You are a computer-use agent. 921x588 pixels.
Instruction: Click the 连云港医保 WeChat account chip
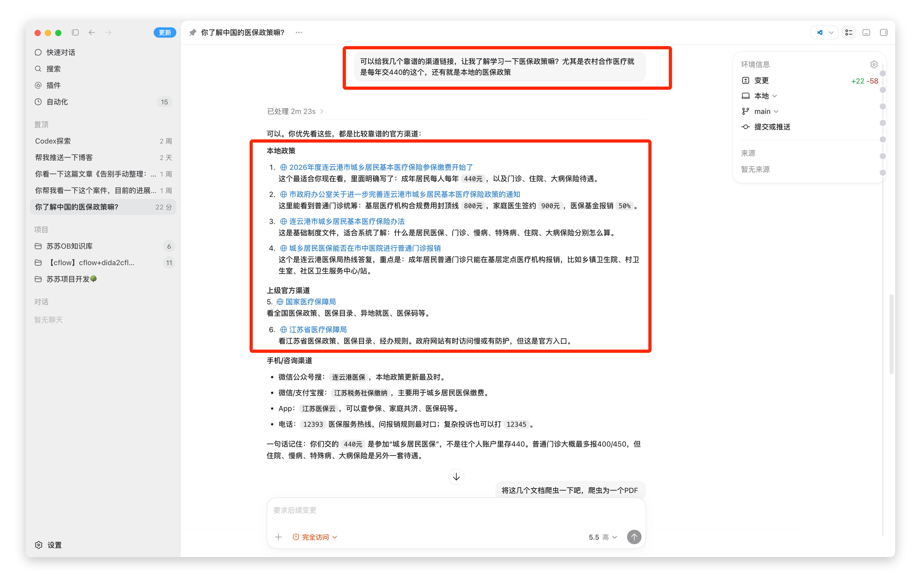(348, 377)
